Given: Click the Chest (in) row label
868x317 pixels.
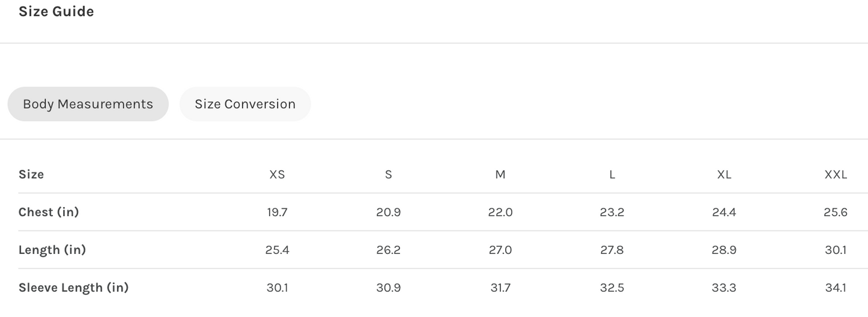Looking at the screenshot, I should (x=49, y=212).
